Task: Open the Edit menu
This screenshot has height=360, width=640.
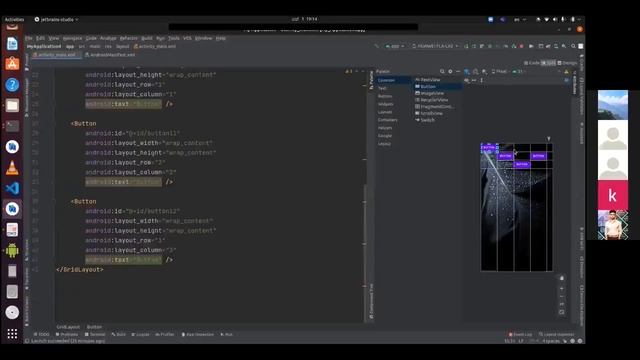Action: pos(40,38)
